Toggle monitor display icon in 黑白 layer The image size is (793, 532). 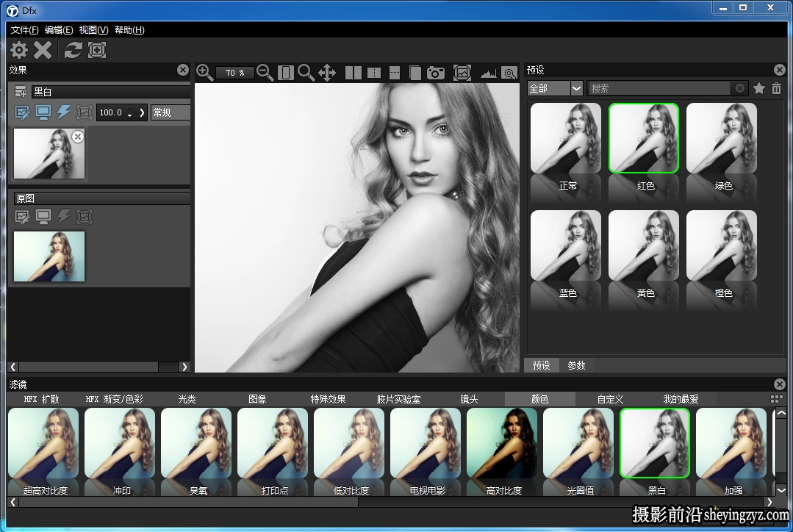[43, 112]
